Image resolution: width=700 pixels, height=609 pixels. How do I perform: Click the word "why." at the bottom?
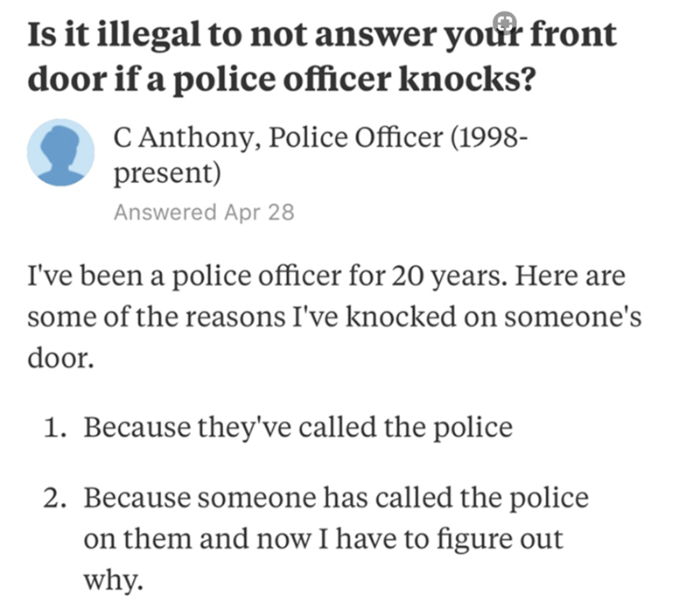pyautogui.click(x=114, y=578)
